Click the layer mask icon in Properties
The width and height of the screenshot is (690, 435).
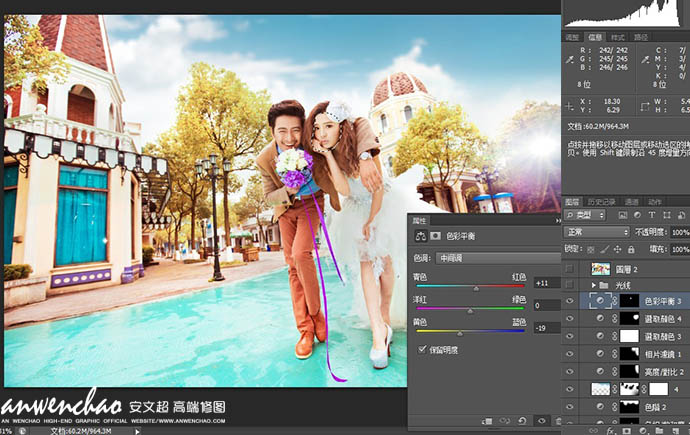tap(435, 236)
